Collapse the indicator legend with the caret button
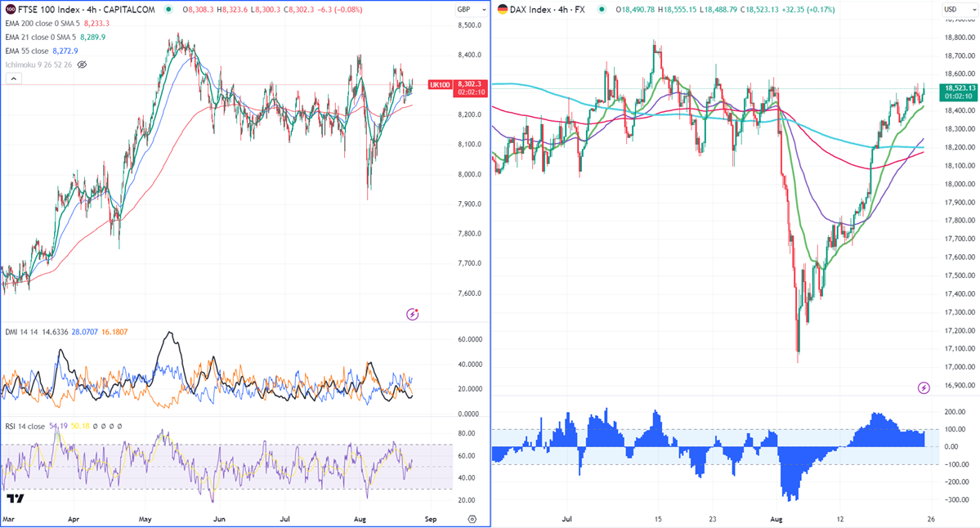 coord(13,78)
